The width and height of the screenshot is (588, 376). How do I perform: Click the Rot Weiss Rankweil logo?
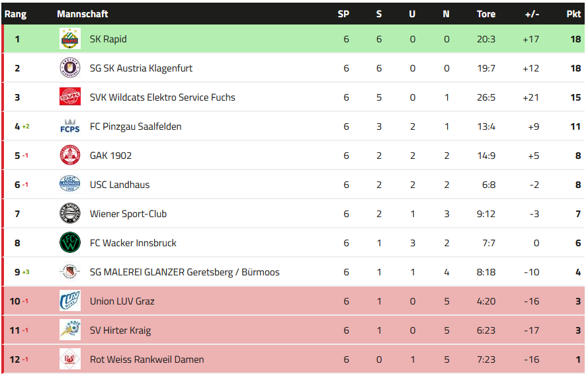[x=69, y=359]
